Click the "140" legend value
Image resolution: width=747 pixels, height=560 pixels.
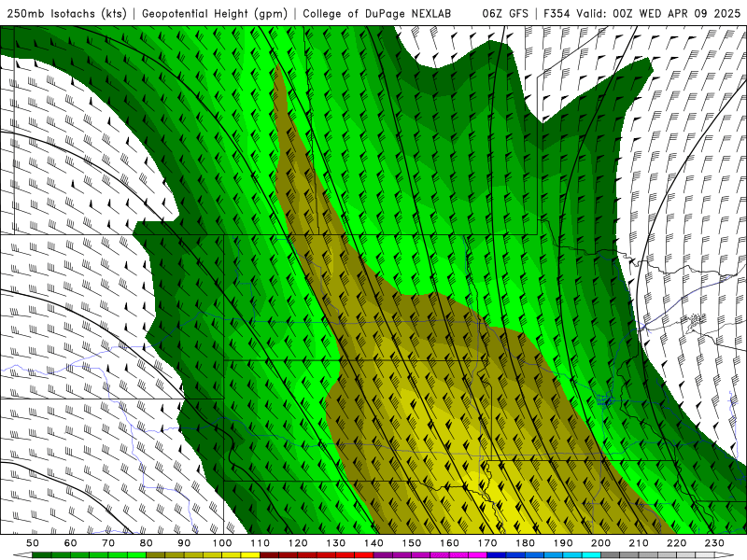373,543
